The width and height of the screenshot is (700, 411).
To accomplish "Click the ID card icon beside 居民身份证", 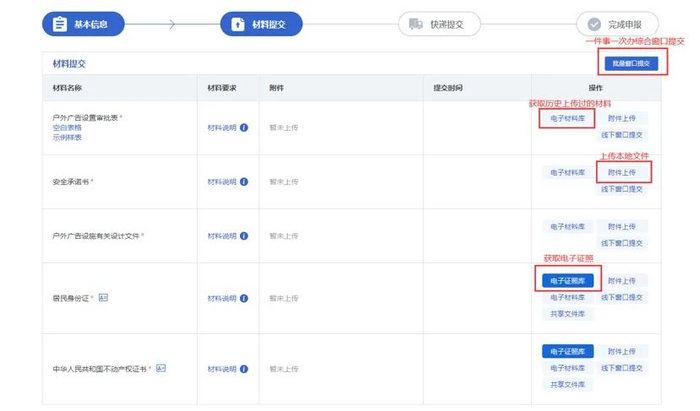I will tap(103, 297).
